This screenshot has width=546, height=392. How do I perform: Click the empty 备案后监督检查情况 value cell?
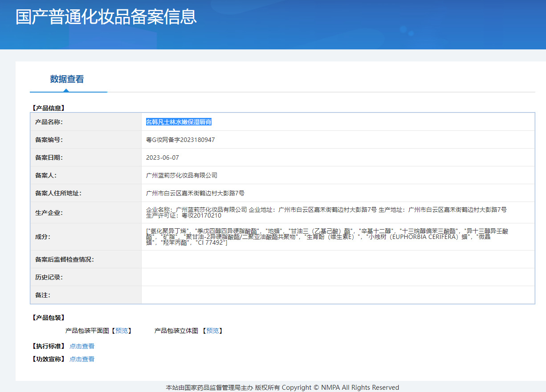338,259
